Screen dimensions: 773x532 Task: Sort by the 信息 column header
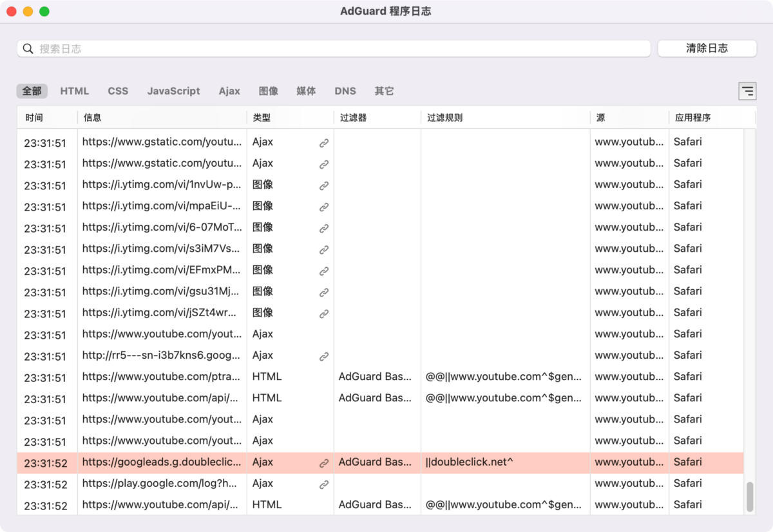tap(162, 118)
